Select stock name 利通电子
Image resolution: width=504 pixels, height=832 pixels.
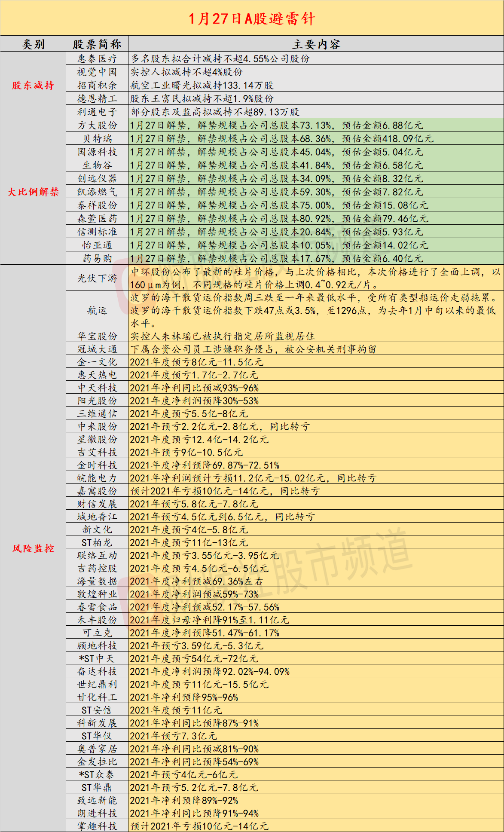(97, 112)
